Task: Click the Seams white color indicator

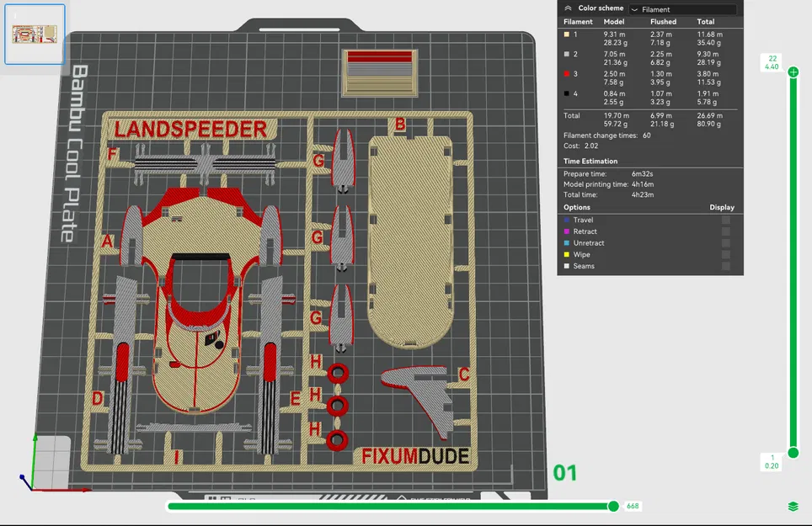Action: [x=567, y=266]
